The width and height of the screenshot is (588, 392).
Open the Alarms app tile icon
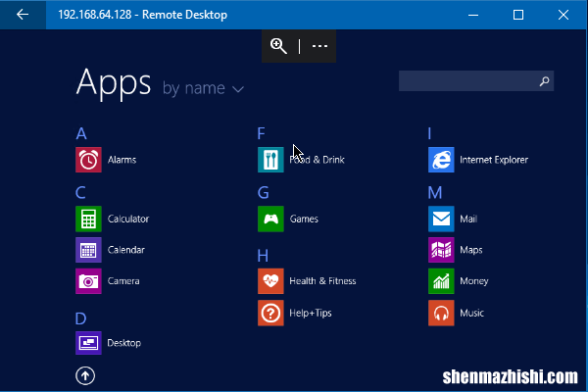coord(88,160)
